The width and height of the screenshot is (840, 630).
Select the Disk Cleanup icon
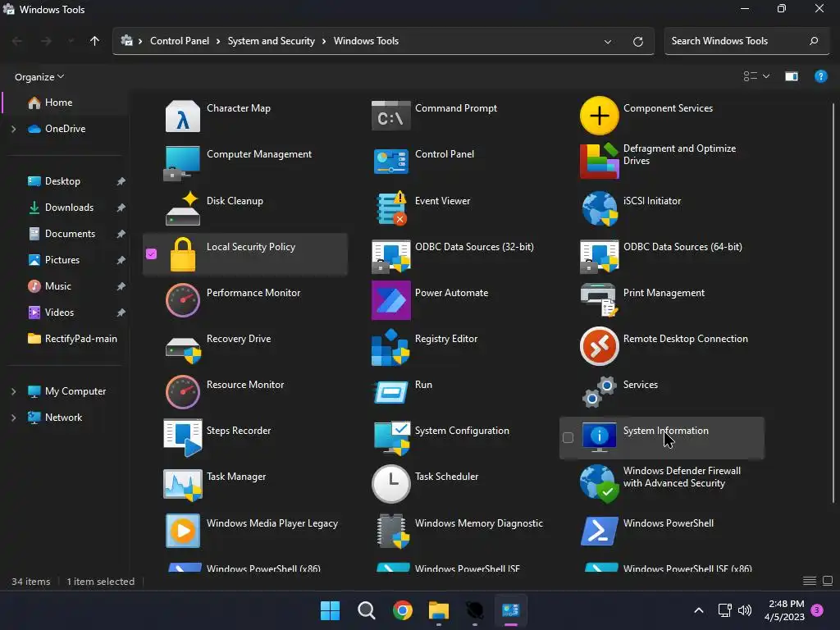pyautogui.click(x=183, y=208)
